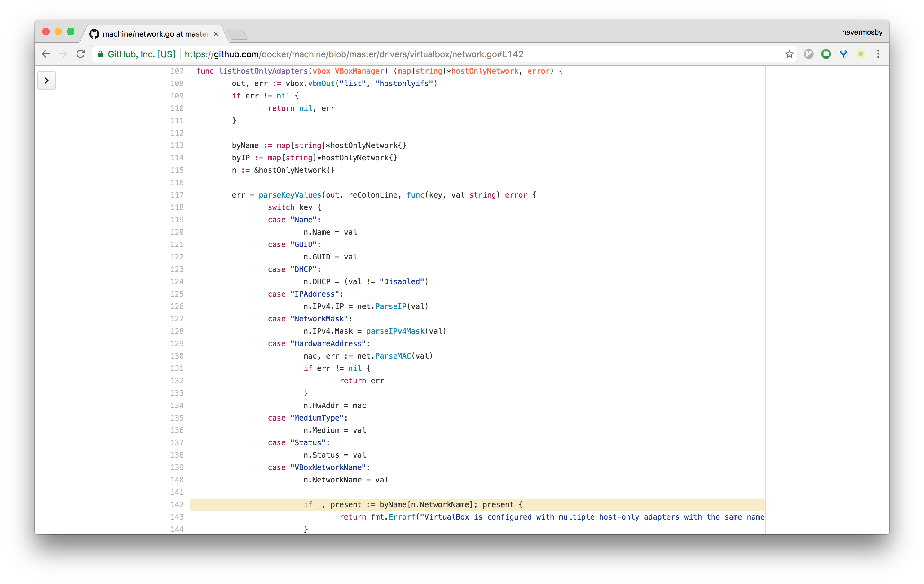Screen dimensions: 924x584
Task: Click the browser forward arrow
Action: click(63, 54)
